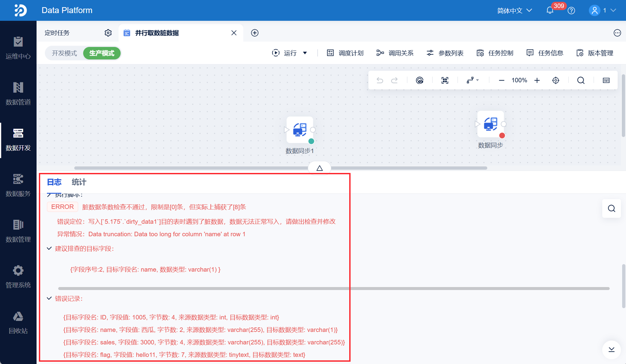Click the 运行 button
Image resolution: width=626 pixels, height=364 pixels.
tap(285, 53)
